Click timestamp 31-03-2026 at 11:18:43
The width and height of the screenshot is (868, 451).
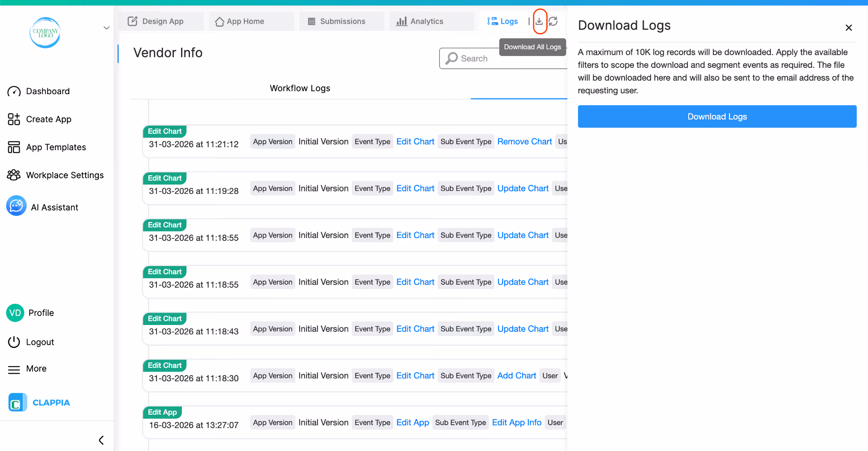point(194,331)
